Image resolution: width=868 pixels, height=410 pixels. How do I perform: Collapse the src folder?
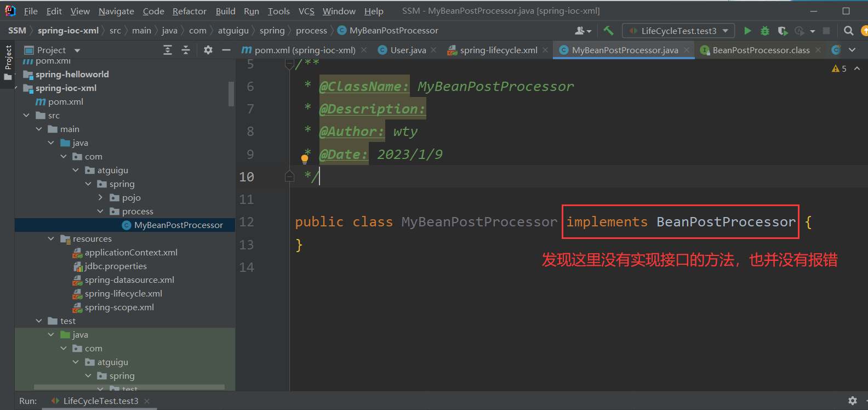26,115
